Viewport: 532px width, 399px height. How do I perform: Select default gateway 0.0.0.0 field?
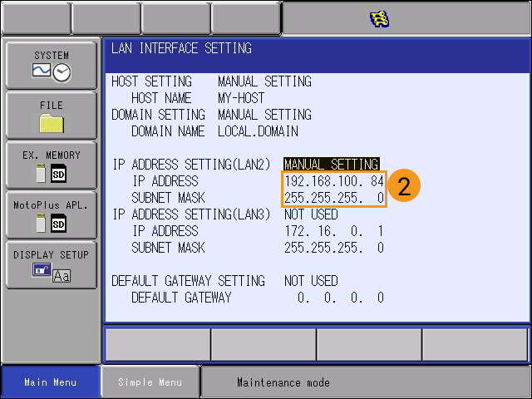point(341,298)
